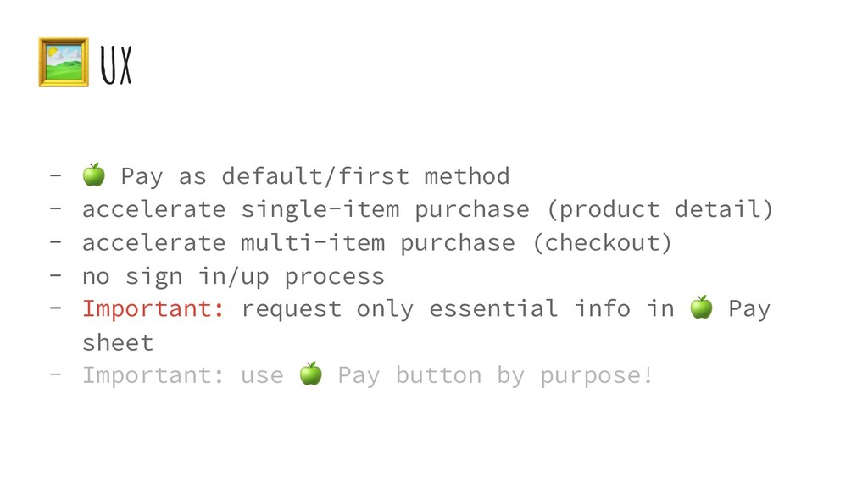Click 'accelerate single-item purchase' line
This screenshot has width=868, height=488.
(305, 209)
